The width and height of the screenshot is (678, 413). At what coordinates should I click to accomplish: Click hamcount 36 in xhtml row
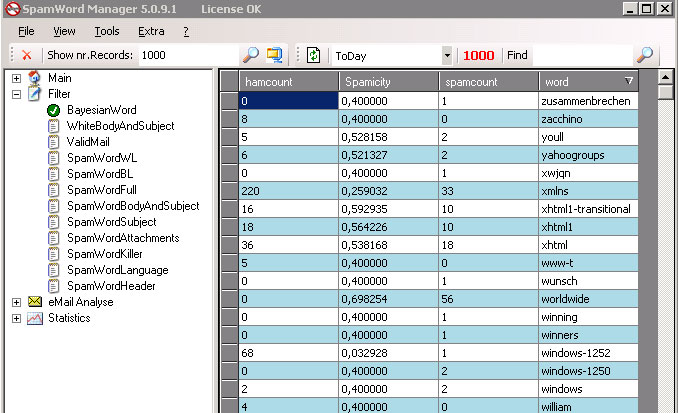[288, 245]
